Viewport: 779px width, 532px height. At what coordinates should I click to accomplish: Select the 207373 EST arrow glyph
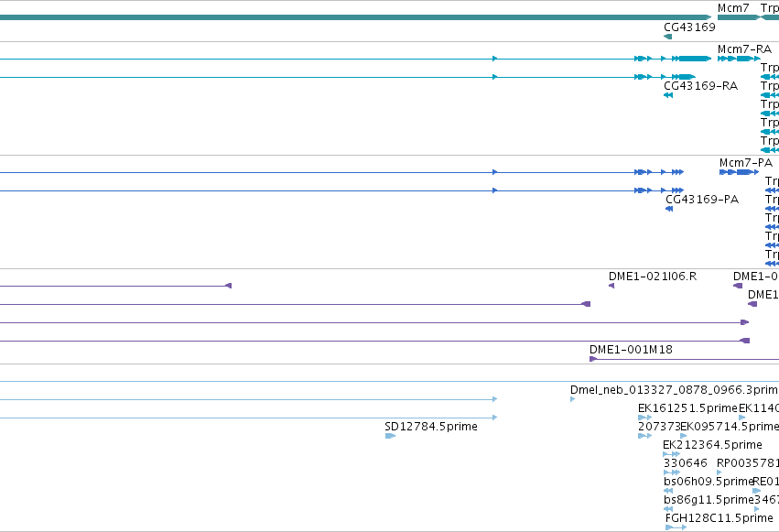(644, 436)
